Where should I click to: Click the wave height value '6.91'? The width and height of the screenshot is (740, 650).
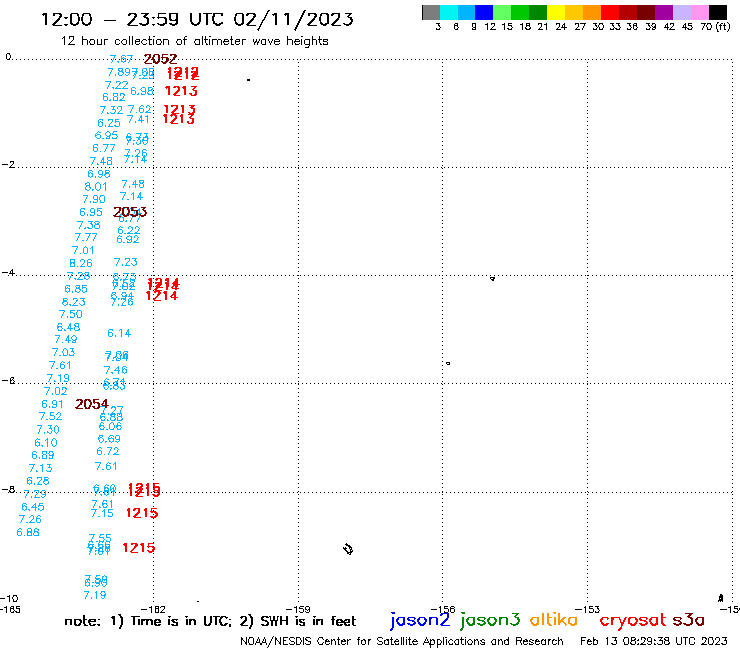[52, 405]
